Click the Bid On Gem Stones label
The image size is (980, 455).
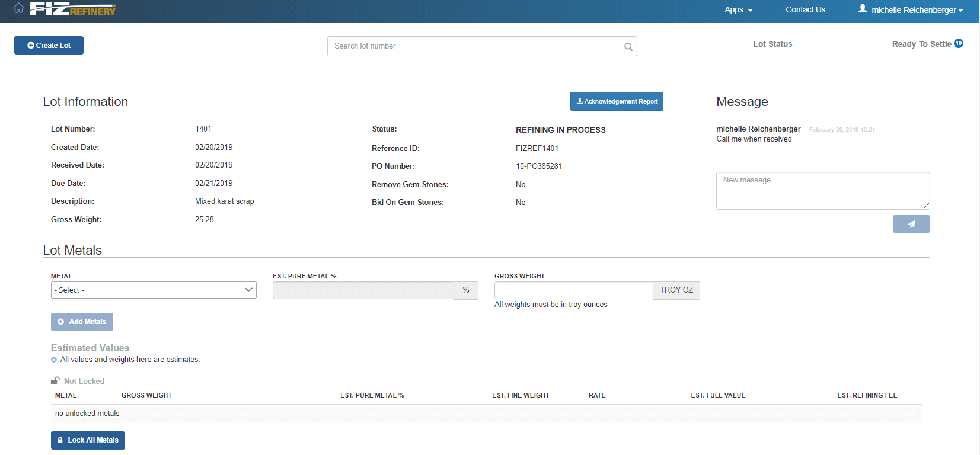click(408, 202)
